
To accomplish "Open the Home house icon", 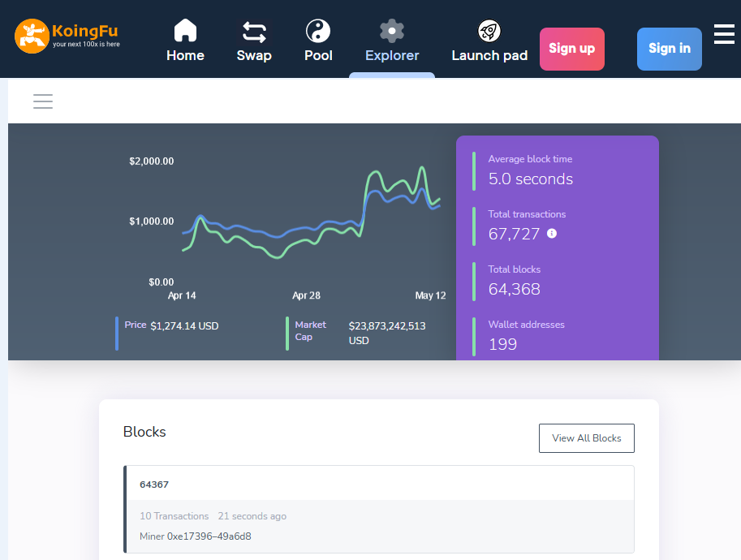I will pyautogui.click(x=185, y=31).
